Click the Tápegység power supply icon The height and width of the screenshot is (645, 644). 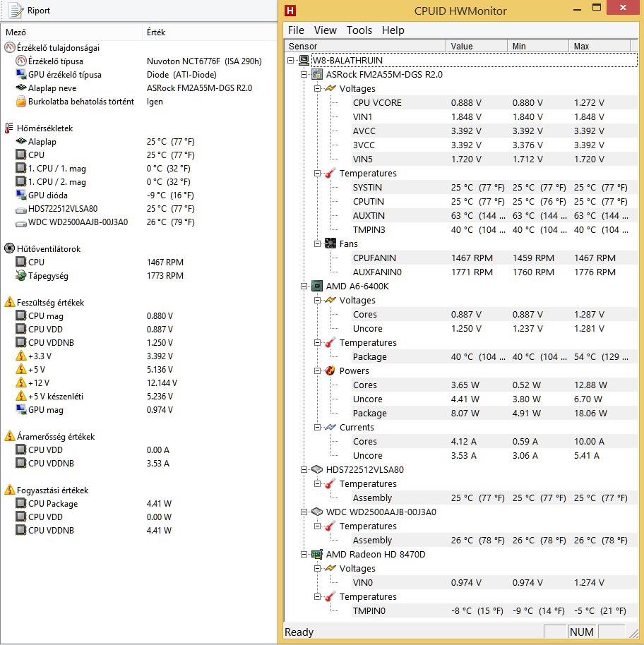21,276
